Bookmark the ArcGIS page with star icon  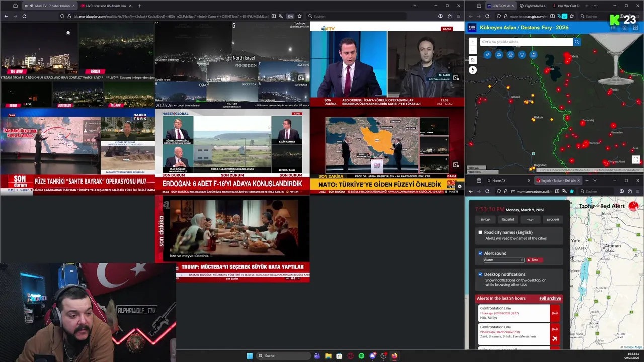[572, 16]
